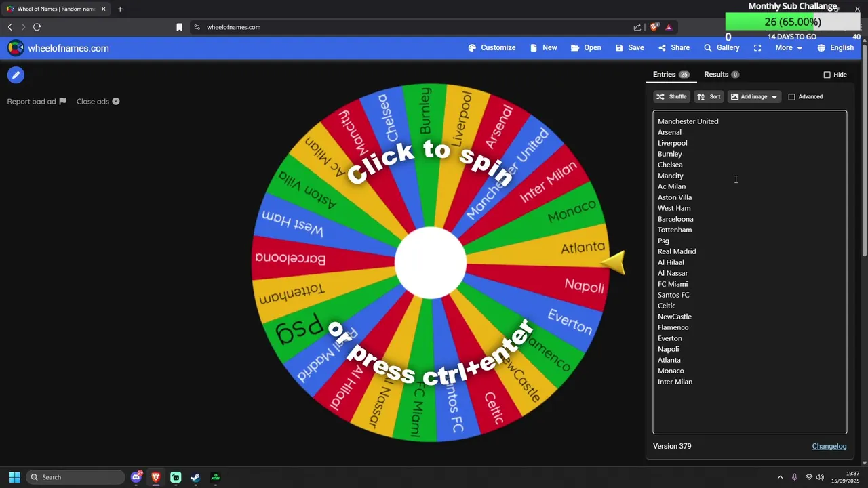Click the taskbar microphone icon
This screenshot has height=488, width=868.
tap(794, 477)
